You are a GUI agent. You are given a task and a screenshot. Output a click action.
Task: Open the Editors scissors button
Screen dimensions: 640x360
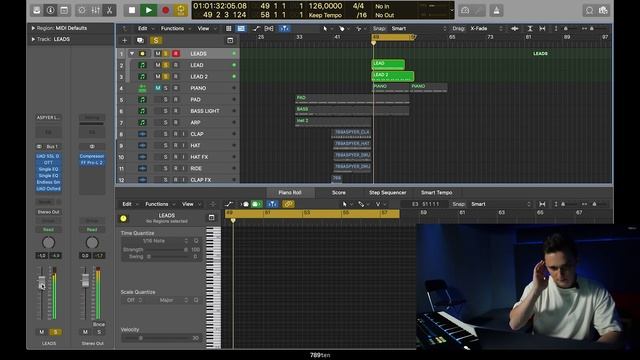pos(109,10)
